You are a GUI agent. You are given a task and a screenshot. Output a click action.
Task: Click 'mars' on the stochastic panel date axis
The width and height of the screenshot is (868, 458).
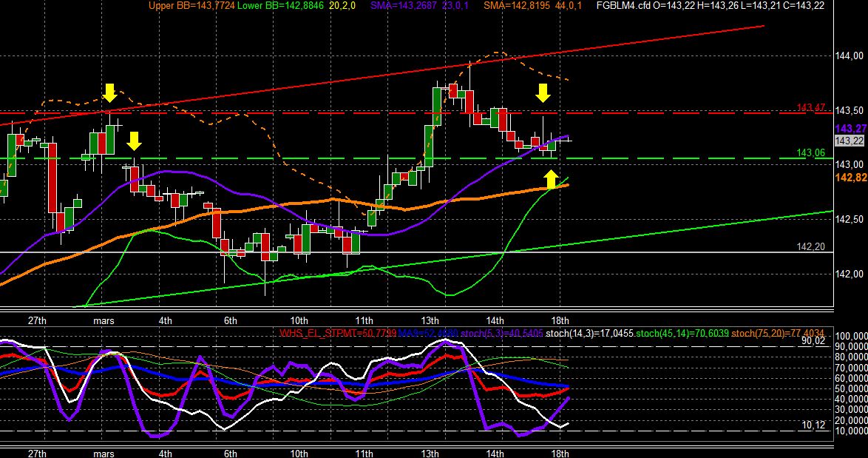tap(104, 454)
